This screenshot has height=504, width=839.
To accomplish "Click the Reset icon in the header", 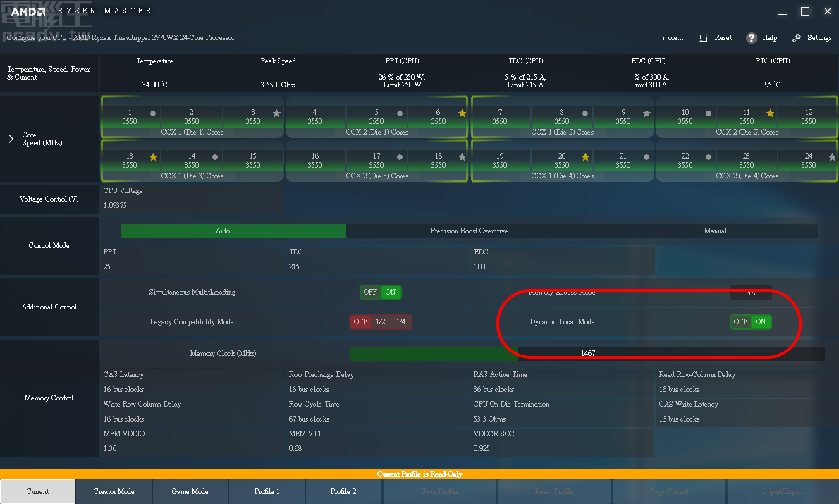I will 704,38.
